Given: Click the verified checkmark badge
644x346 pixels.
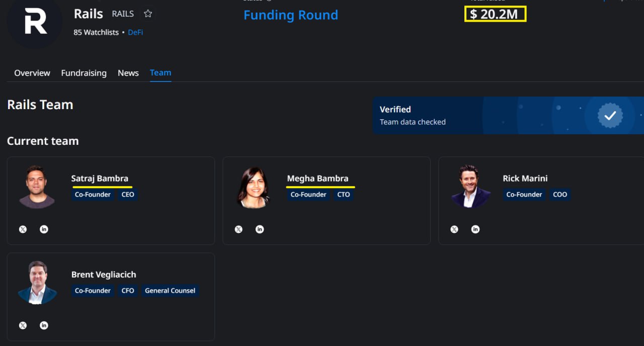Looking at the screenshot, I should click(x=610, y=116).
